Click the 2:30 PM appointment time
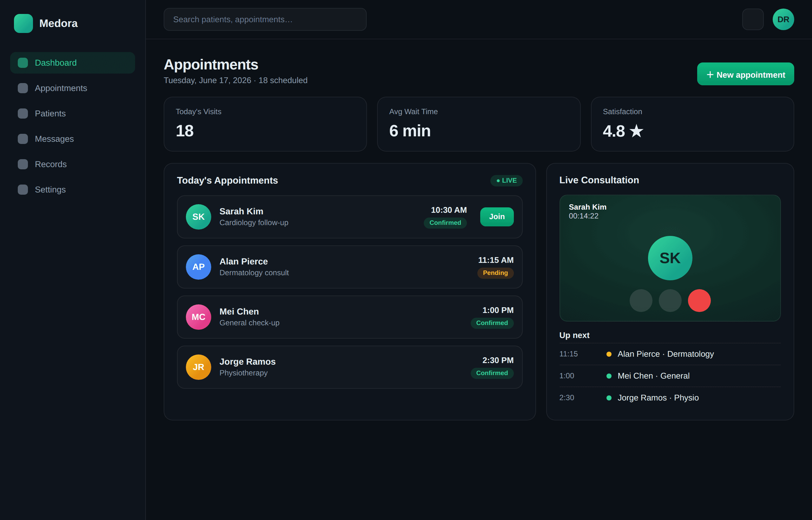The image size is (812, 520). pos(498,360)
